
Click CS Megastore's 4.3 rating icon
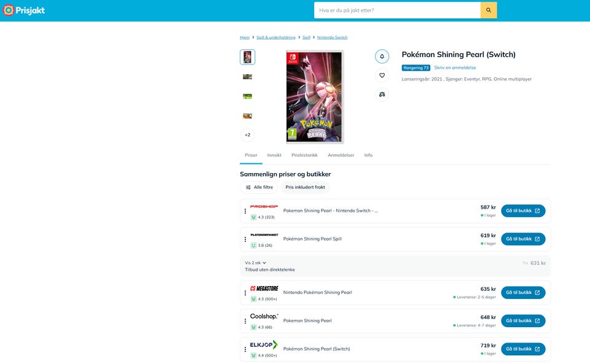click(254, 299)
